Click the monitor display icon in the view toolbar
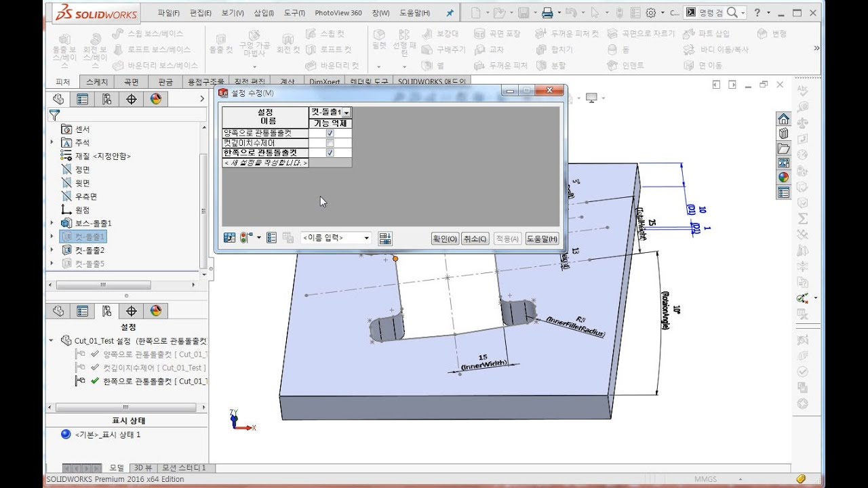The height and width of the screenshot is (488, 868). [591, 98]
